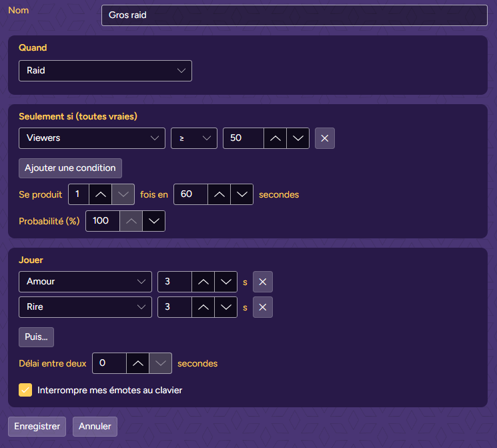Increase the 60 secondes window
The width and height of the screenshot is (497, 448).
pos(219,194)
